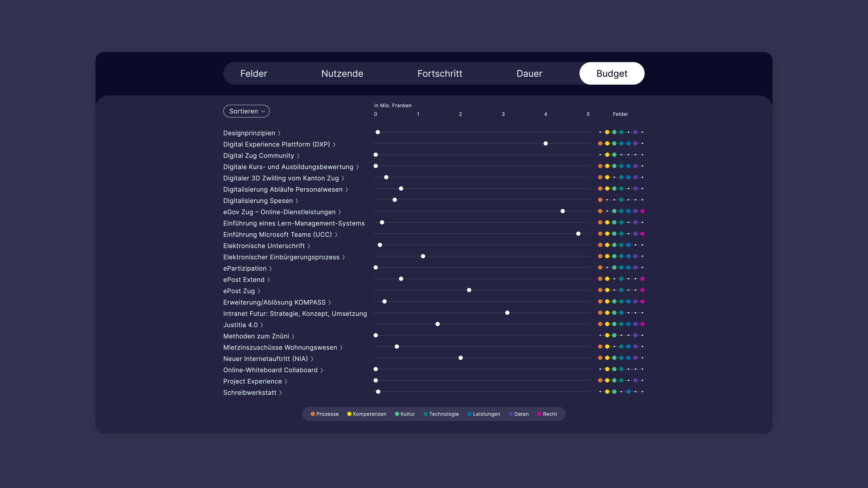Click the blue Leistungen dot for Neuer Internetauftritt (NIA)
This screenshot has width=868, height=488.
(x=628, y=358)
